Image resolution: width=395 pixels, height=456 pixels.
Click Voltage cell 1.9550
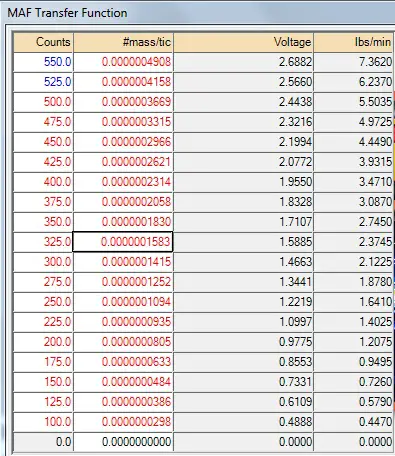tap(243, 182)
